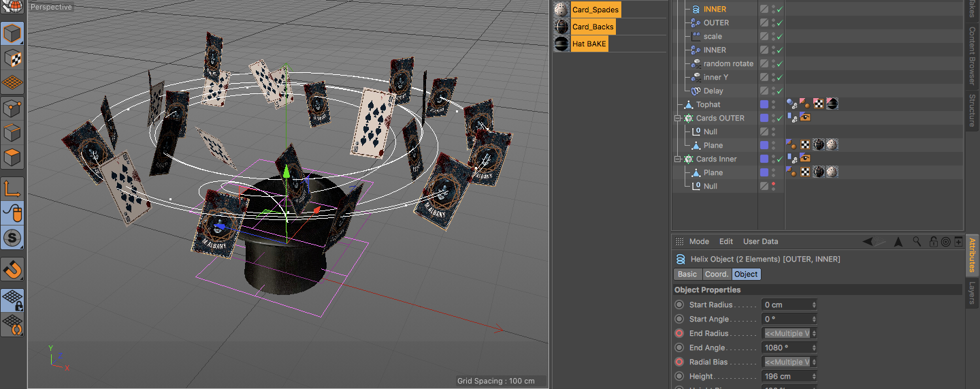The width and height of the screenshot is (980, 389).
Task: Click the Card_Backs material sphere thumbnail
Action: pos(561,27)
